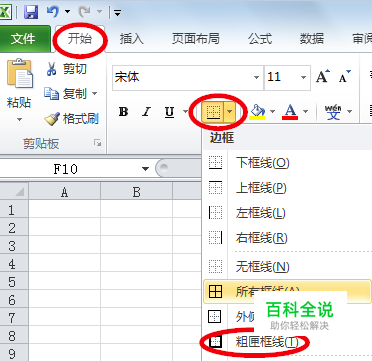Open the font size dropdown list
Viewport: 372px width, 361px height.
click(303, 78)
